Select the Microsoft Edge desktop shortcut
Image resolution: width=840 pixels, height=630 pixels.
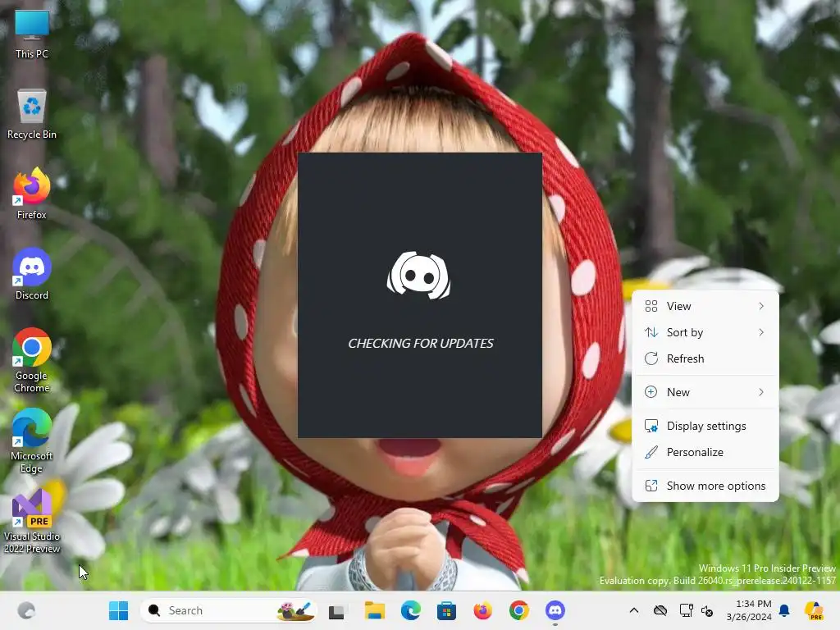tap(32, 441)
